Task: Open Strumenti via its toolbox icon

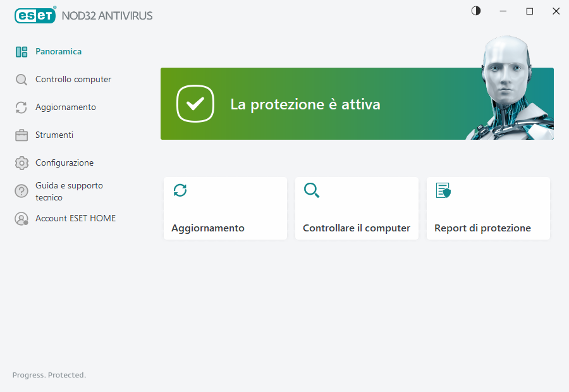Action: click(x=21, y=135)
